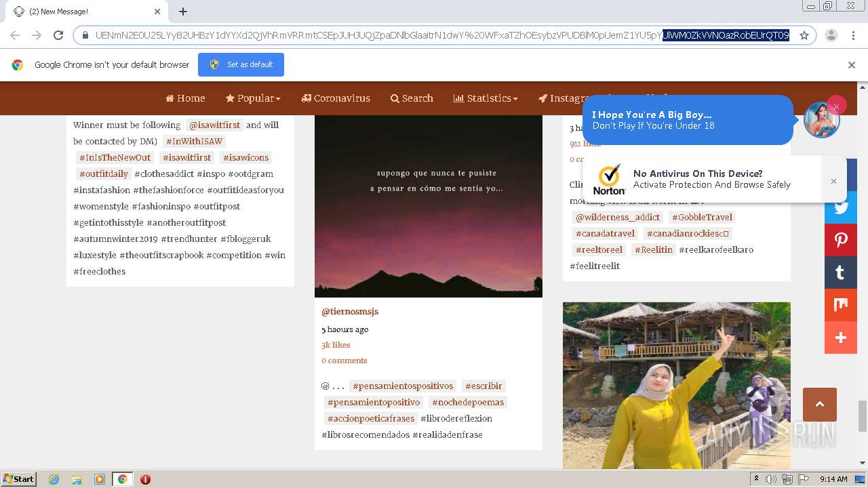Launch Internet Explorer from taskbar
Viewport: 868px width, 488px height.
54,479
